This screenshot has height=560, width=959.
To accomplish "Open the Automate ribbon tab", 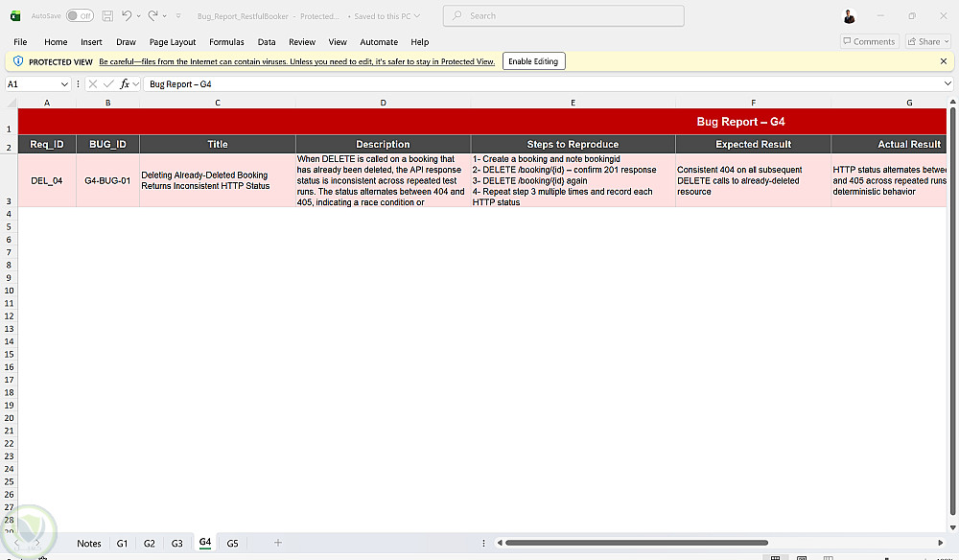I will pyautogui.click(x=379, y=41).
